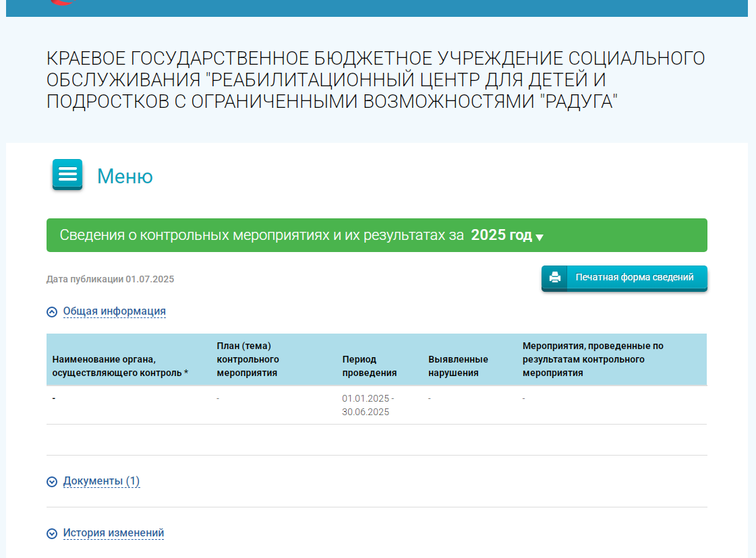
Task: Click the План (тема) контрольного мероприятия header
Action: (x=248, y=359)
